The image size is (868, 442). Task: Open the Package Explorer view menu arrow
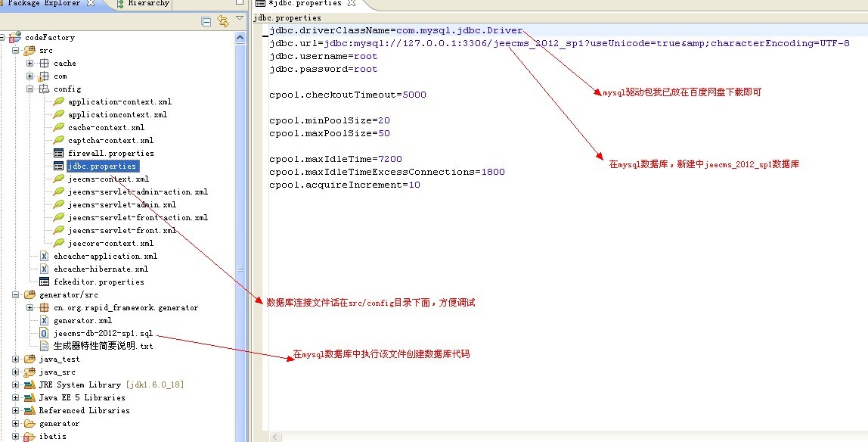click(240, 18)
